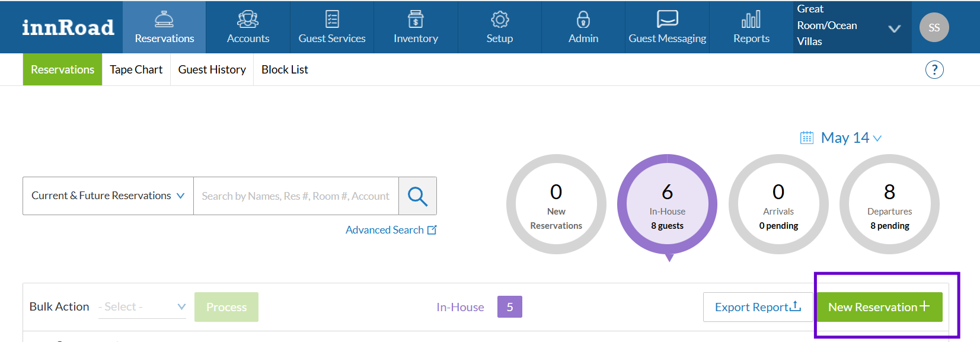Open the May 14 date dropdown

tap(851, 138)
